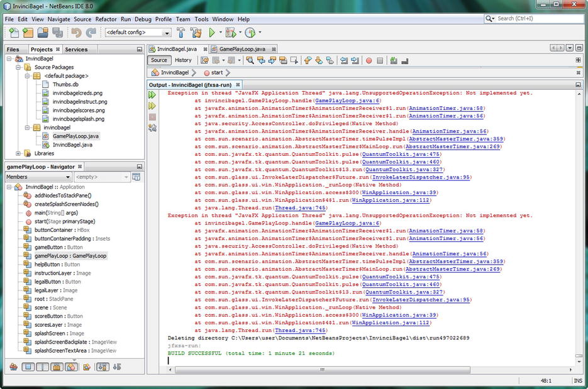Screen dimensions: 588x389
Task: Click start in the editor breadcrumb
Action: pos(217,73)
